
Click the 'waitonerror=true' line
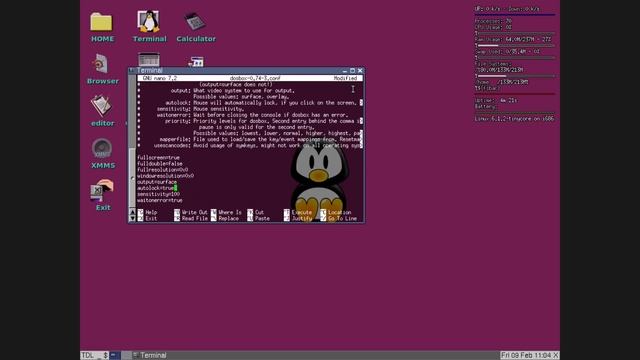160,200
